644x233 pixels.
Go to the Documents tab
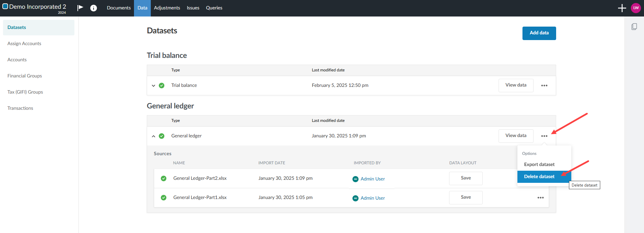(x=118, y=8)
